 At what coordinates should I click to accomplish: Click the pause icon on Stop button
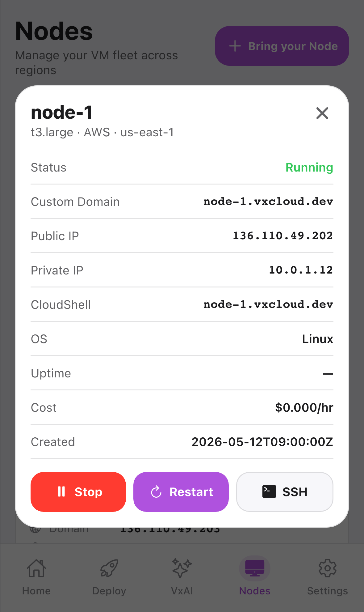click(61, 491)
